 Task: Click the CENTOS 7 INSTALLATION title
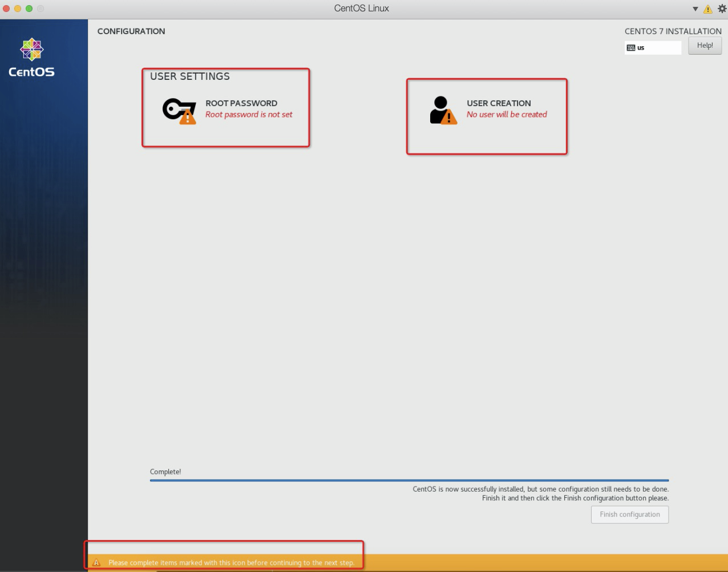[673, 31]
